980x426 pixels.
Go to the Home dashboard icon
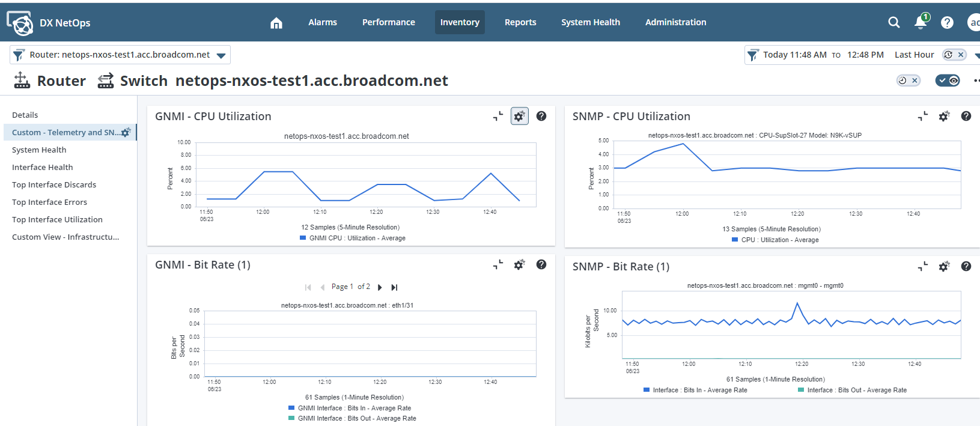276,23
